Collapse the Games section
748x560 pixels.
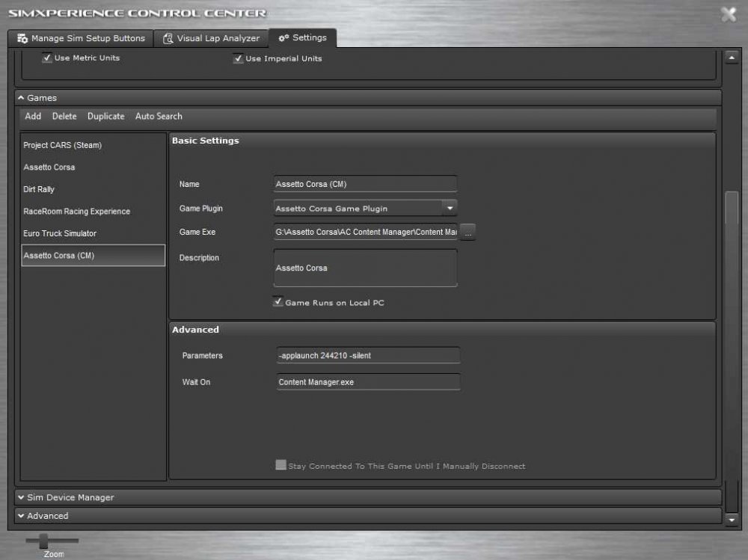pyautogui.click(x=368, y=98)
